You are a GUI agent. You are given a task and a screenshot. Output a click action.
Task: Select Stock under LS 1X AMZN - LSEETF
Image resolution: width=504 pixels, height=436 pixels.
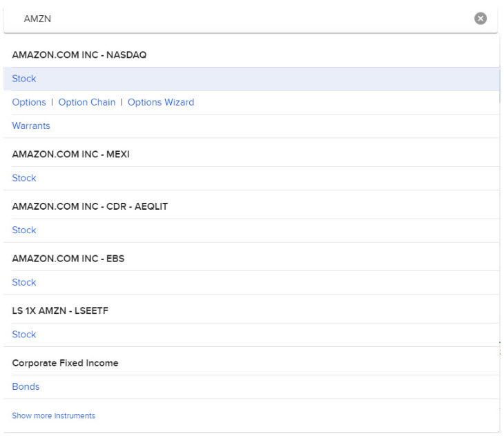coord(23,334)
